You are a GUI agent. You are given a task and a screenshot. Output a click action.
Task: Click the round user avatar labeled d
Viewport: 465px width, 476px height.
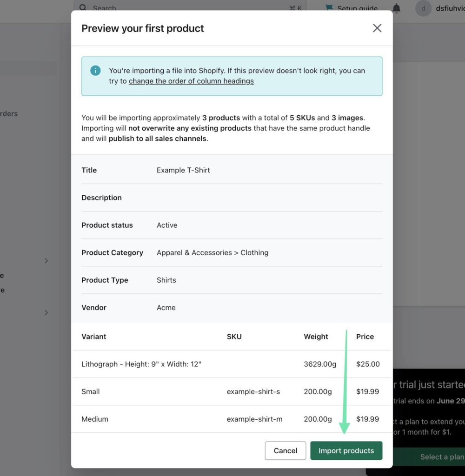[423, 8]
